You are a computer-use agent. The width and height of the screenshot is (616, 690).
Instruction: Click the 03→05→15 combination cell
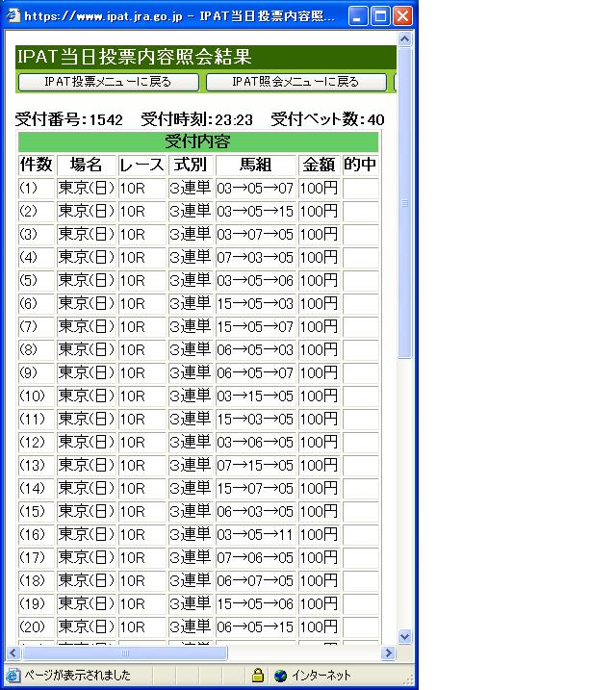(256, 211)
